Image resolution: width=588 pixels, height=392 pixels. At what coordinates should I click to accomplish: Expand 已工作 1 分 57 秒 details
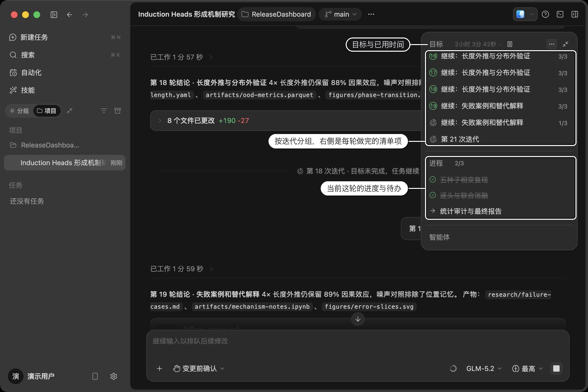pos(181,57)
